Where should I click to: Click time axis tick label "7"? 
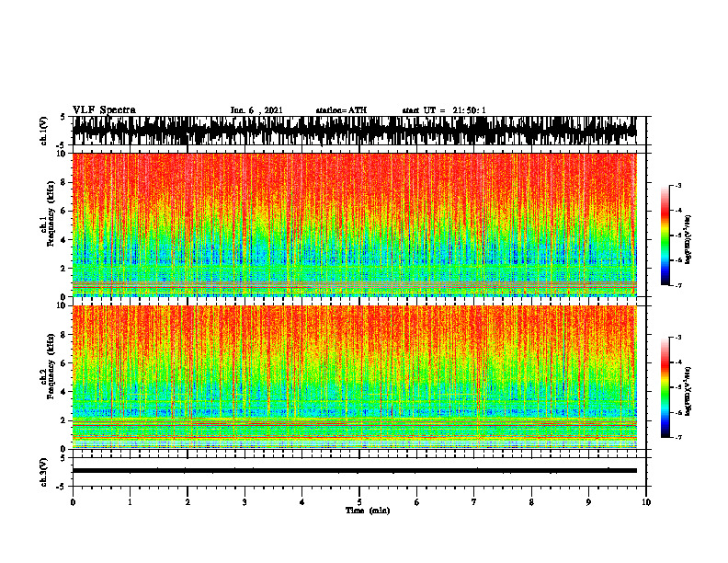474,502
